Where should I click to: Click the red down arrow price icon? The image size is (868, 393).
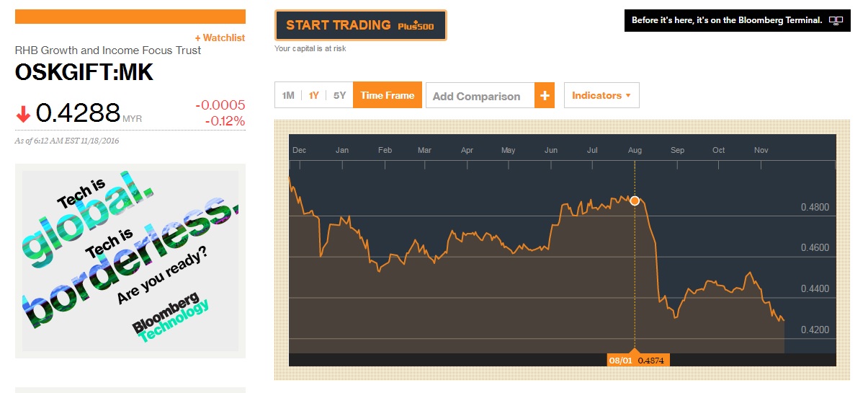pos(23,114)
